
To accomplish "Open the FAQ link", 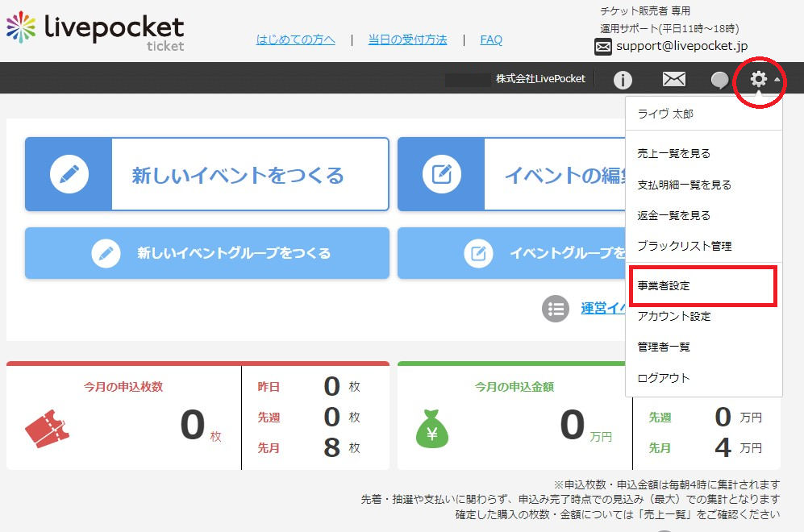I will (x=491, y=39).
